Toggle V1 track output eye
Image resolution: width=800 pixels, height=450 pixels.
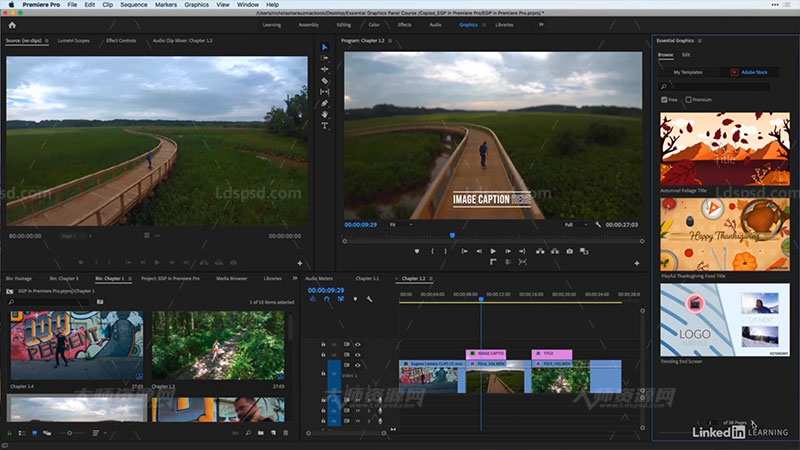pyautogui.click(x=358, y=365)
